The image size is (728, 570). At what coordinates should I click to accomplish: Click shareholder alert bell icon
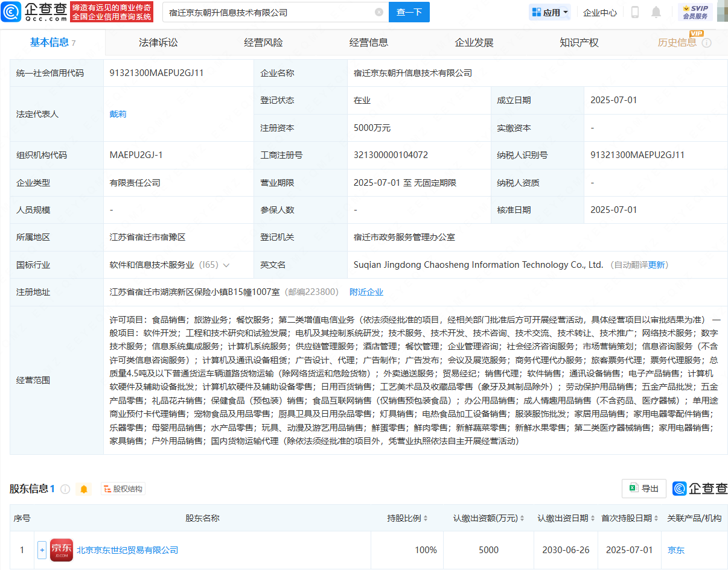pos(84,489)
